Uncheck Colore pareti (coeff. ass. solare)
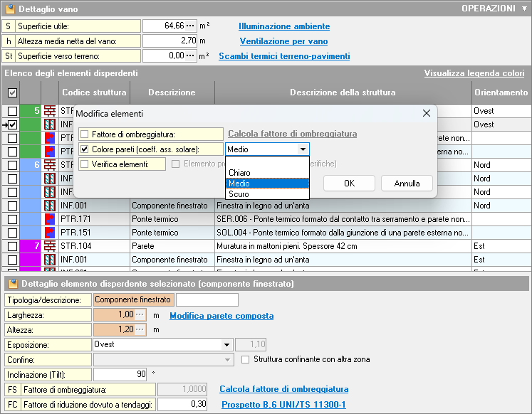 coord(85,149)
